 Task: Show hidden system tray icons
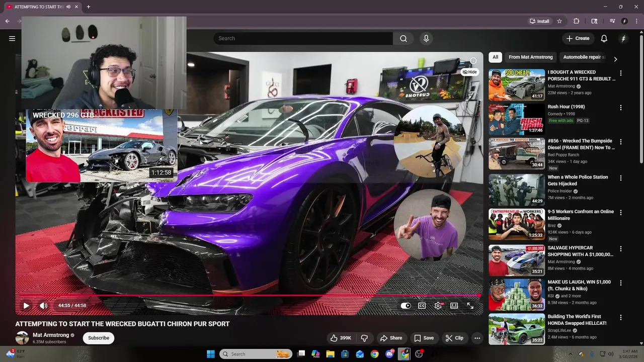pyautogui.click(x=570, y=354)
